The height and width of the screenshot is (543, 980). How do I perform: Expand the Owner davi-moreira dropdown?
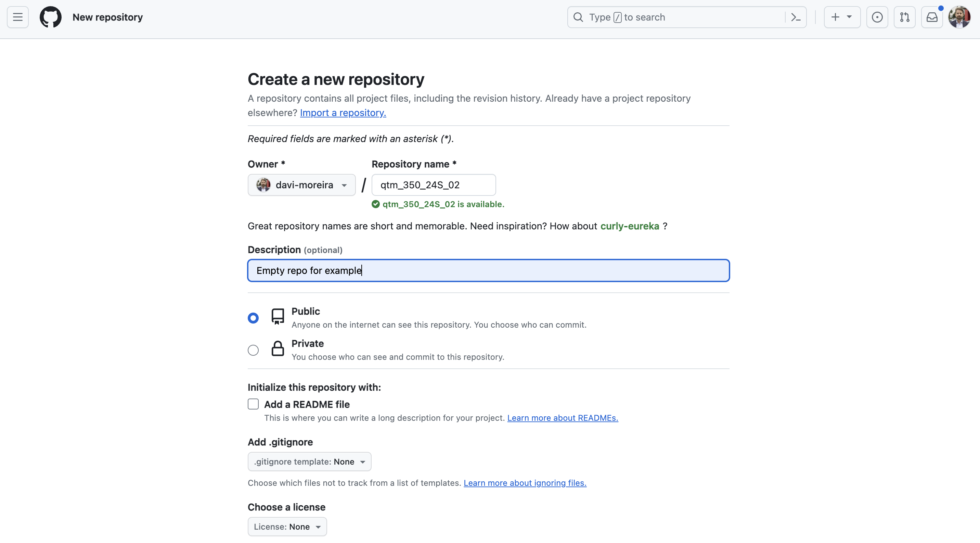click(301, 185)
